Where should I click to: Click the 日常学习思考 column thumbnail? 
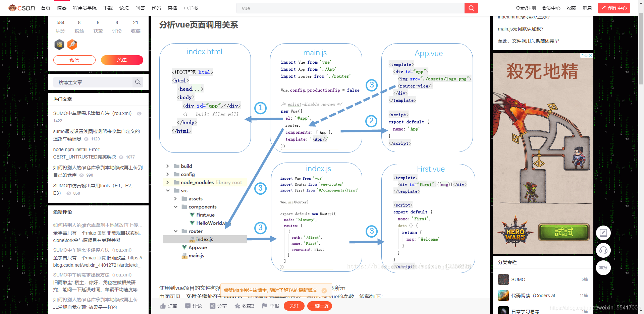coord(503,310)
